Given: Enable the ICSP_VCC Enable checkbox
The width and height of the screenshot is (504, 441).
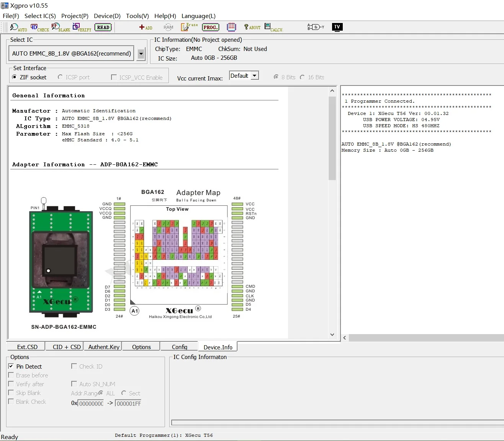Looking at the screenshot, I should pyautogui.click(x=114, y=77).
